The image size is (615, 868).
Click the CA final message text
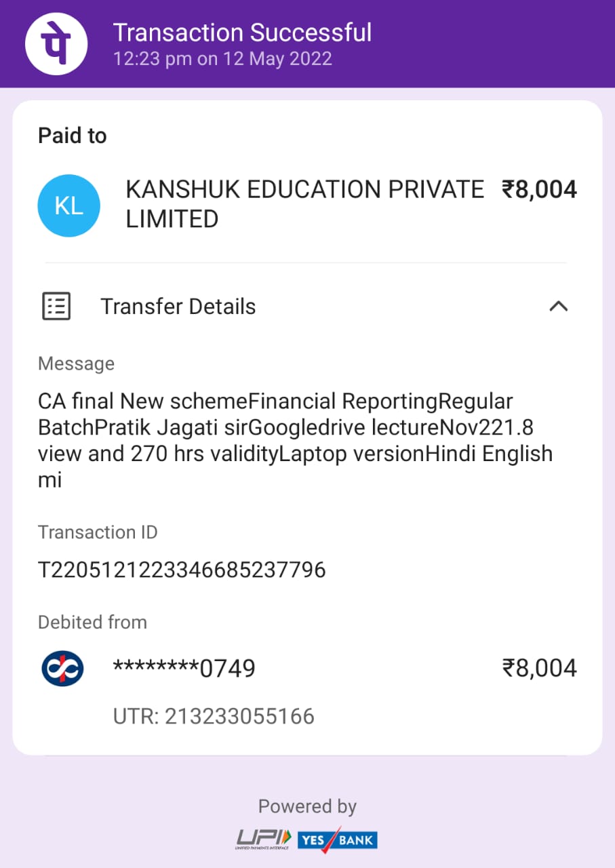point(295,440)
